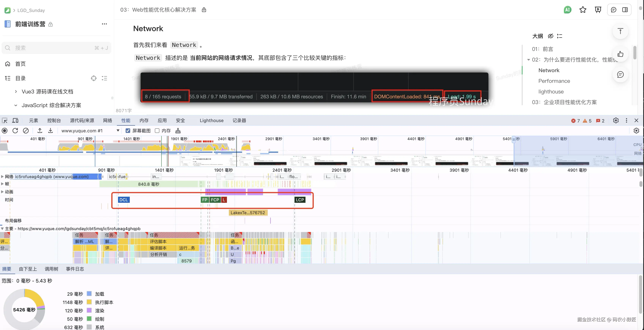
Task: Save the current performance profile
Action: coord(50,130)
